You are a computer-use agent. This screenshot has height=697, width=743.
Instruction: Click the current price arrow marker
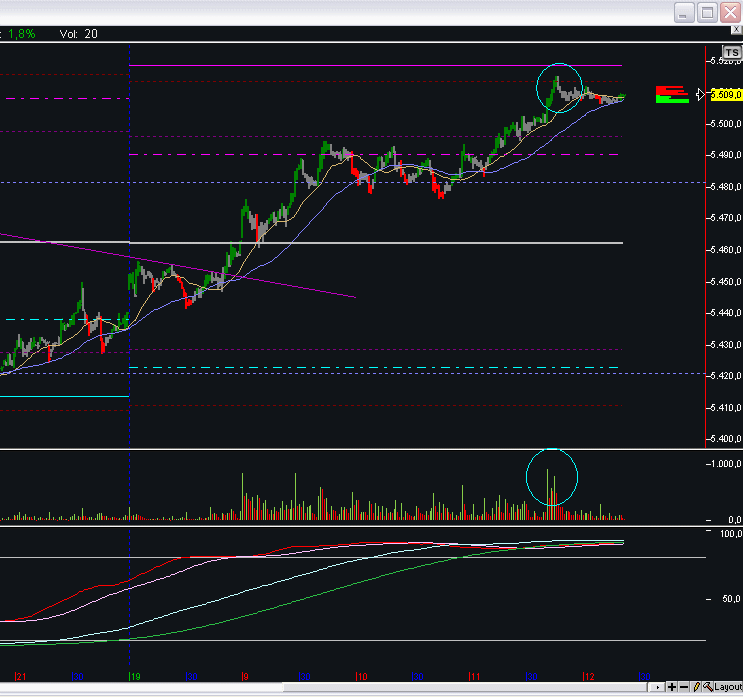(701, 95)
